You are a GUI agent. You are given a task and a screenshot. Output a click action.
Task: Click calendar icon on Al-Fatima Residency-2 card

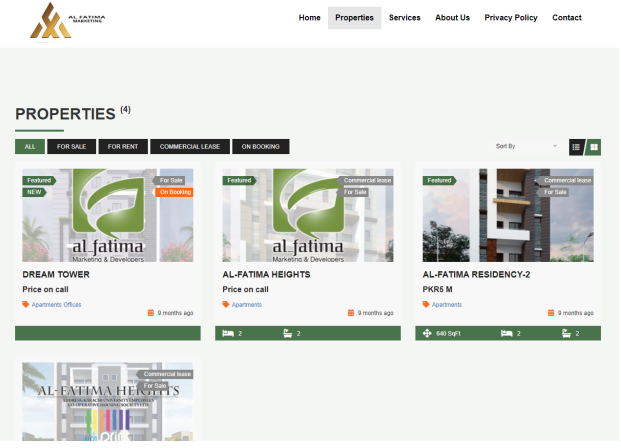point(551,313)
